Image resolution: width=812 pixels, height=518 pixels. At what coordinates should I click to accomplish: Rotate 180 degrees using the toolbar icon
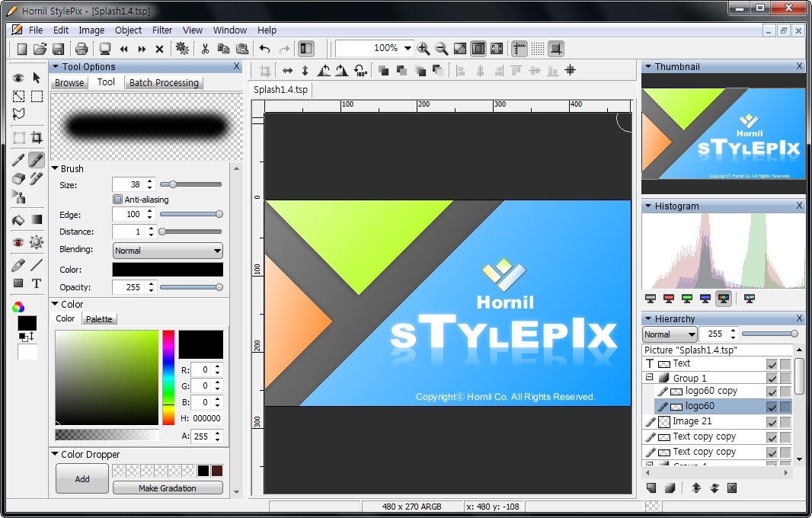360,70
